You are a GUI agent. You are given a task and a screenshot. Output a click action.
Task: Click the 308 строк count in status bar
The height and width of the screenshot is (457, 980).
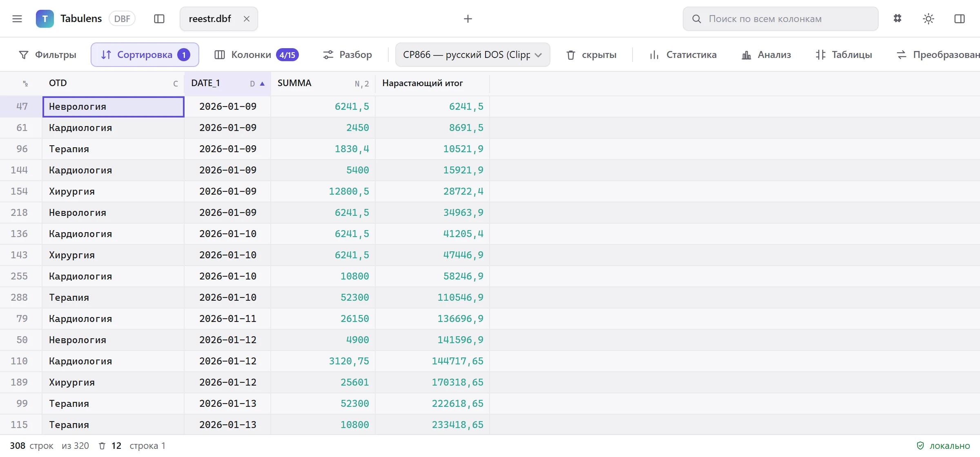point(31,446)
